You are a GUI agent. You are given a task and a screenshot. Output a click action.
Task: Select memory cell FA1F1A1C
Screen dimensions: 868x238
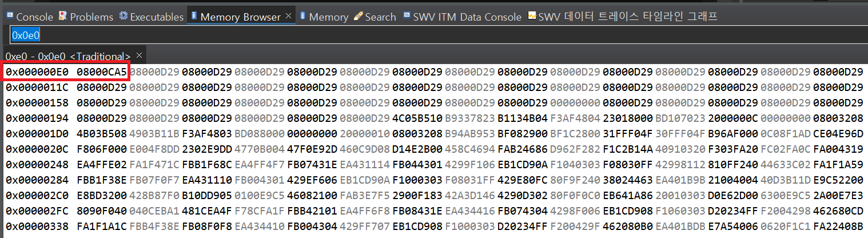[x=102, y=227]
